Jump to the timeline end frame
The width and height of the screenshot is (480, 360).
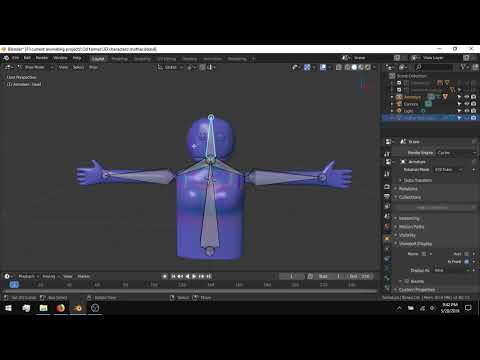[x=209, y=276]
